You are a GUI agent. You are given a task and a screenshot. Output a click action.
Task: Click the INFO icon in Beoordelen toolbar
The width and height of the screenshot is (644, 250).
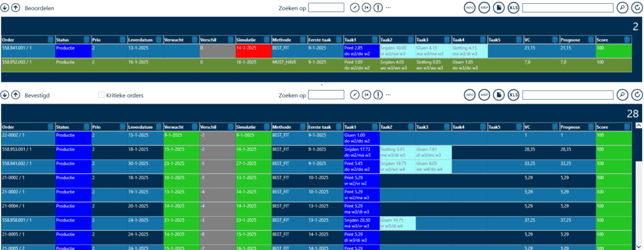(x=469, y=8)
